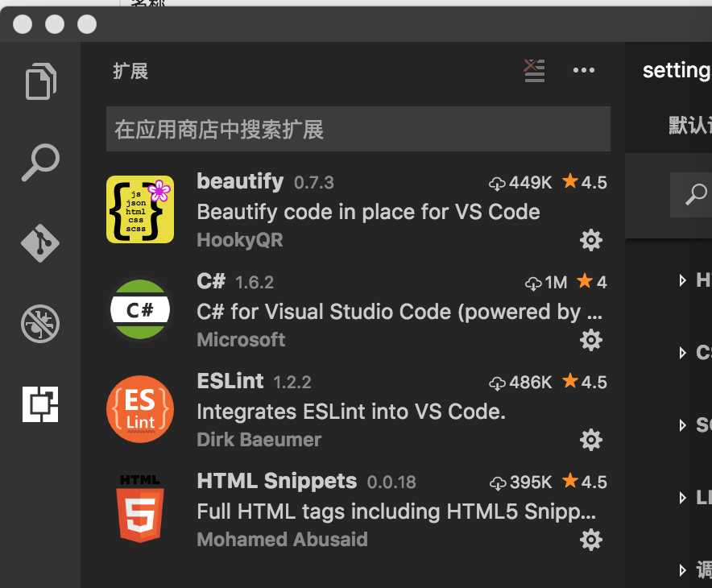Click the C# 4 star rating
Image resolution: width=712 pixels, height=588 pixels.
592,282
